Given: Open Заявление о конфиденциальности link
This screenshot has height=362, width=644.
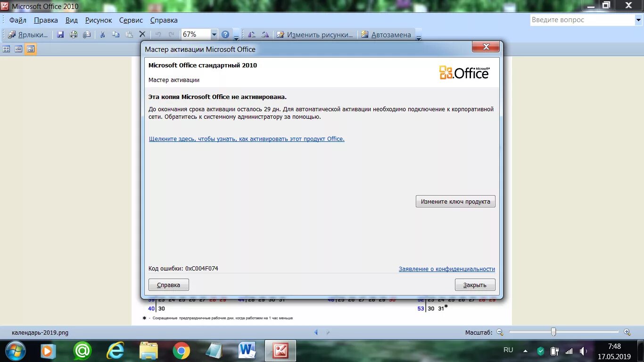Looking at the screenshot, I should coord(447,269).
